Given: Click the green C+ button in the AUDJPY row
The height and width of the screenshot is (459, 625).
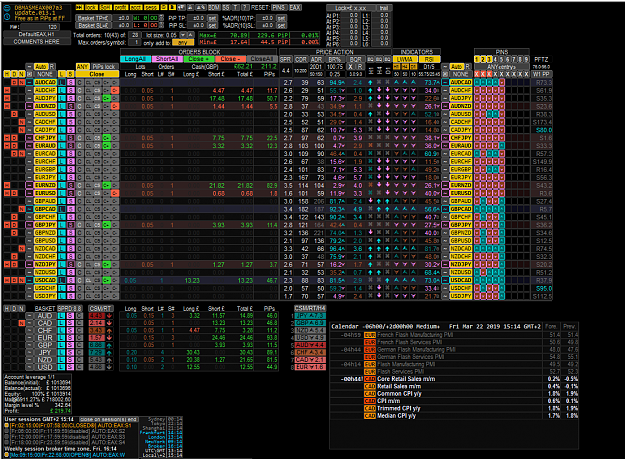Looking at the screenshot, I should click(106, 98).
